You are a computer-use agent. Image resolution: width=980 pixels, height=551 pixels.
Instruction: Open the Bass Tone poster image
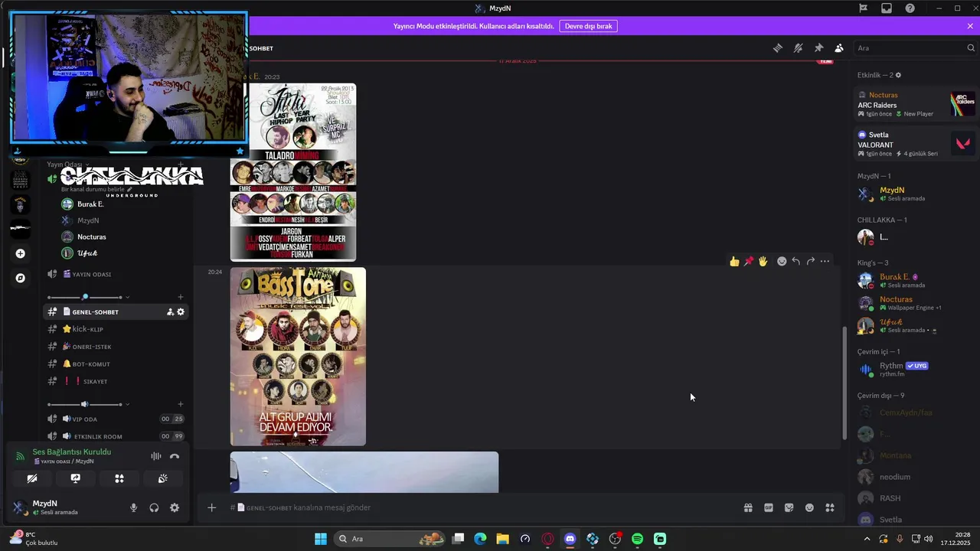(298, 356)
